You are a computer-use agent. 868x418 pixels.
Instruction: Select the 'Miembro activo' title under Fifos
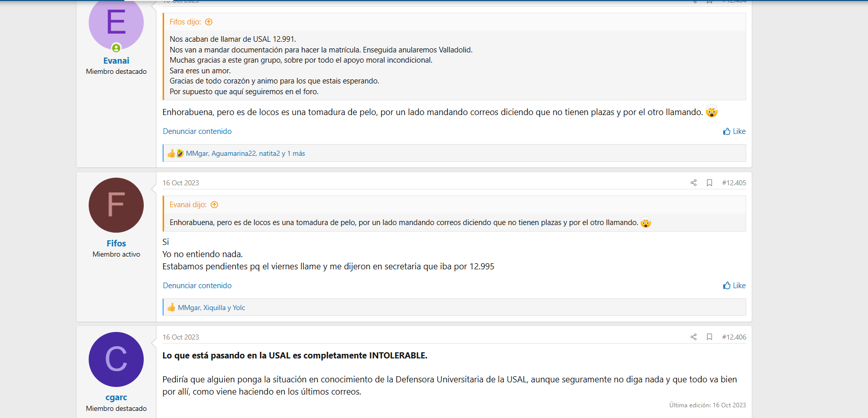pyautogui.click(x=116, y=255)
